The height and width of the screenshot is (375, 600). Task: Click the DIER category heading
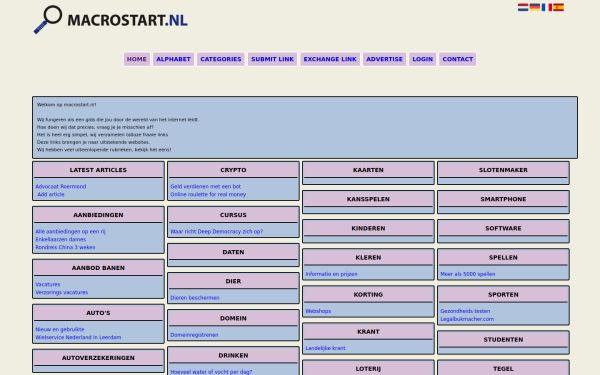(233, 281)
